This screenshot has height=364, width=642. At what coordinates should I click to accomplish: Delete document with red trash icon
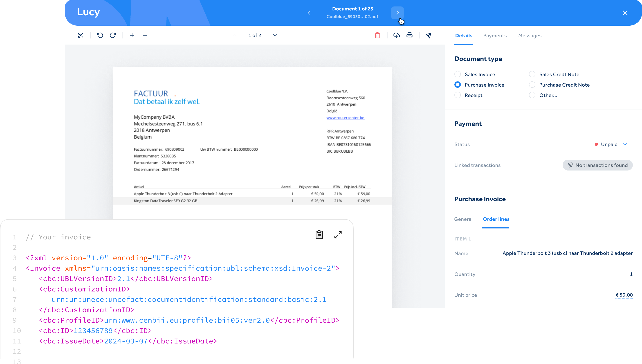(x=377, y=35)
